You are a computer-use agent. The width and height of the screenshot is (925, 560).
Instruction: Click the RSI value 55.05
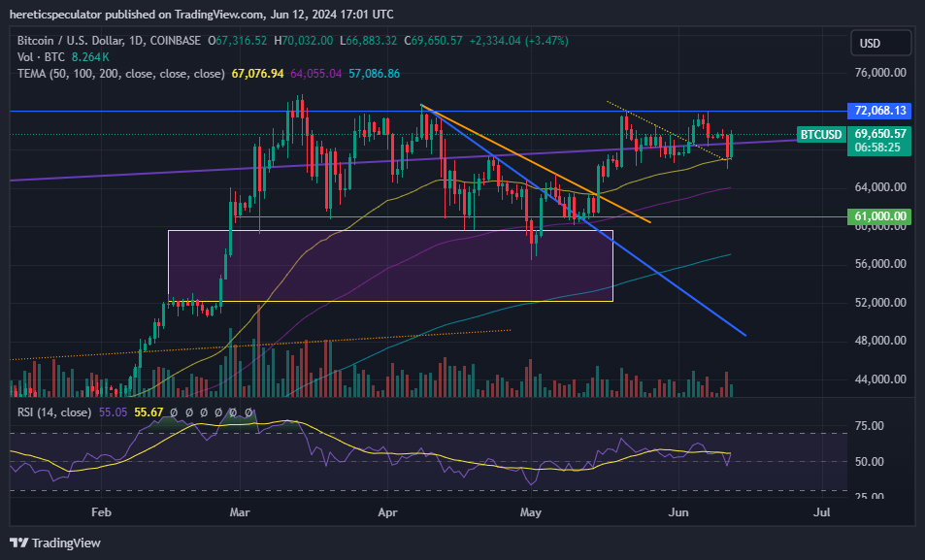click(113, 412)
